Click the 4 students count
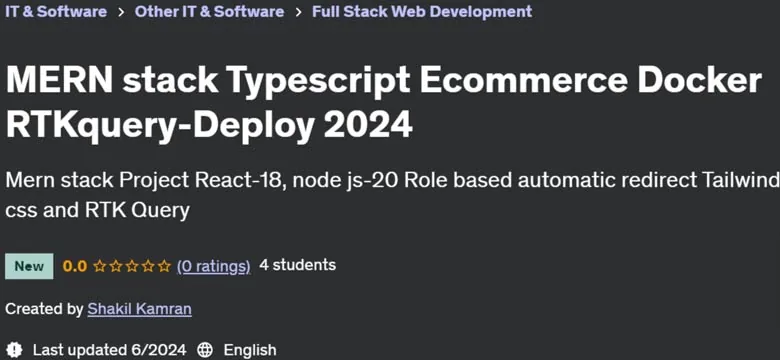Image resolution: width=780 pixels, height=360 pixels. click(x=297, y=265)
